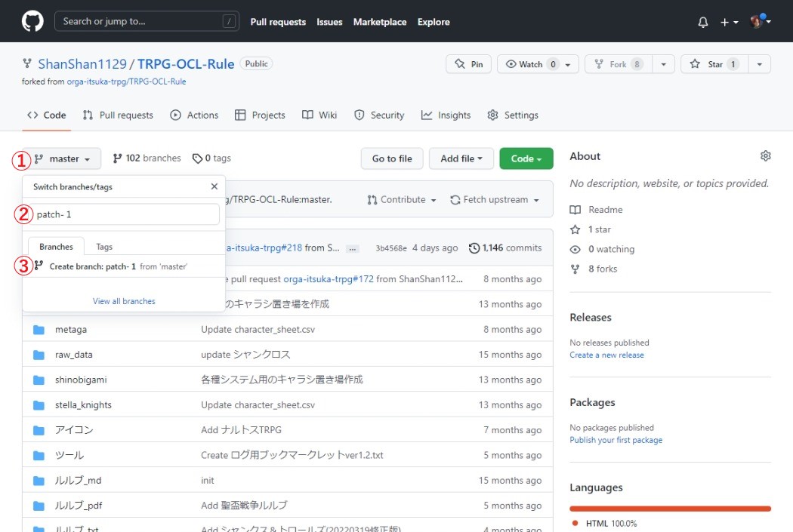Go to Explore in the top bar
Viewport: 793px width, 532px height.
[x=434, y=22]
